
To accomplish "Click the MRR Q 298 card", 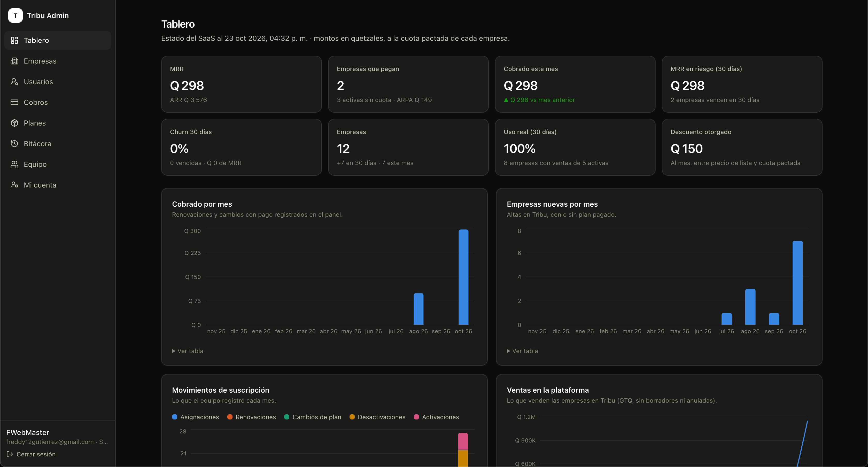I will point(241,84).
